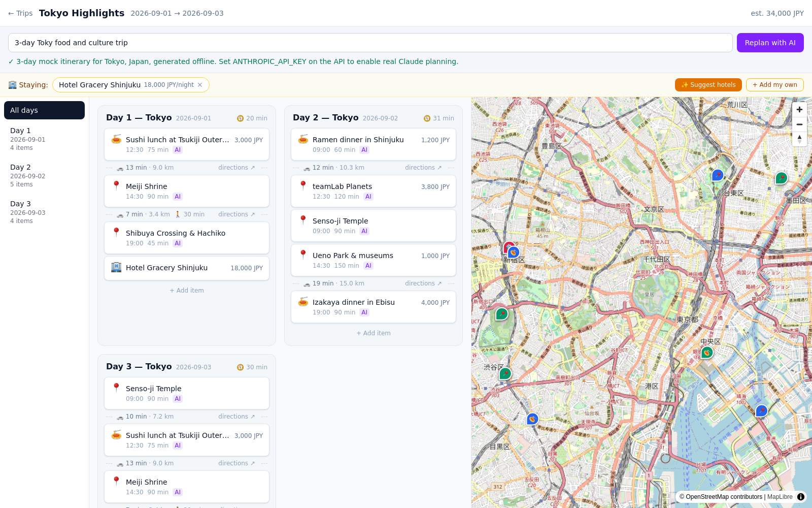Zoom out on the map
The image size is (812, 508).
(x=799, y=124)
